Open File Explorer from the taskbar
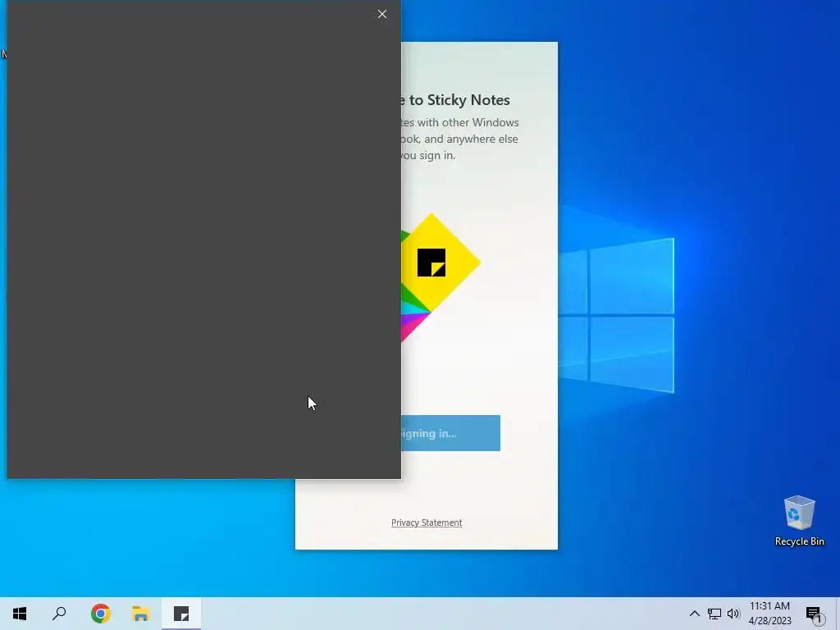The image size is (840, 630). point(141,614)
